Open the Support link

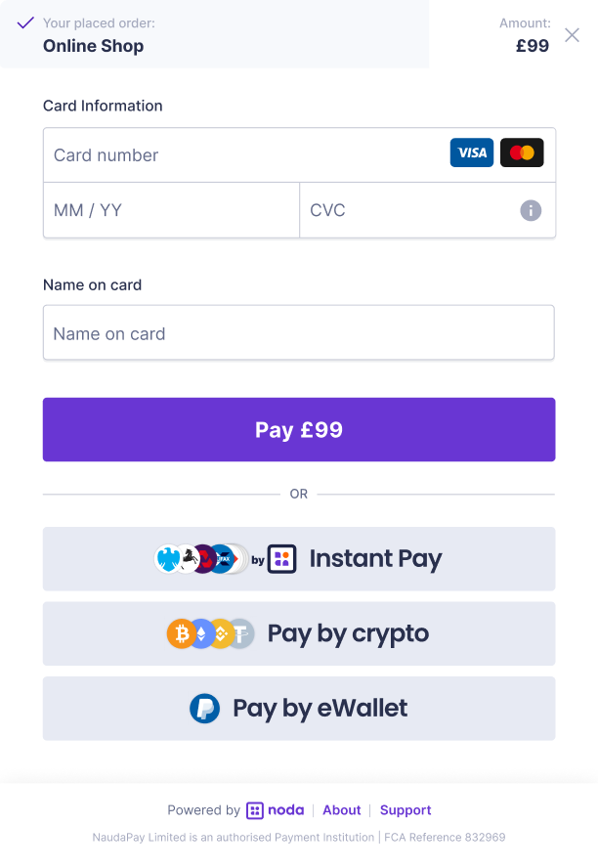pyautogui.click(x=406, y=810)
